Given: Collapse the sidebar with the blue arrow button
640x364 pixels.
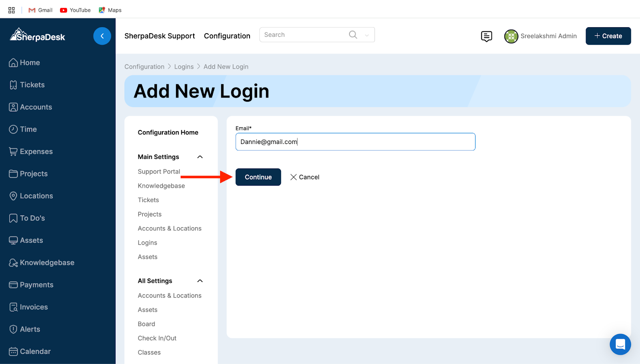Looking at the screenshot, I should (102, 36).
